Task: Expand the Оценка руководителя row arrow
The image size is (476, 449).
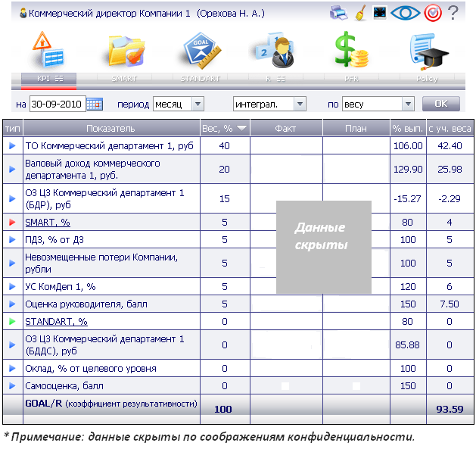Action: (x=12, y=304)
